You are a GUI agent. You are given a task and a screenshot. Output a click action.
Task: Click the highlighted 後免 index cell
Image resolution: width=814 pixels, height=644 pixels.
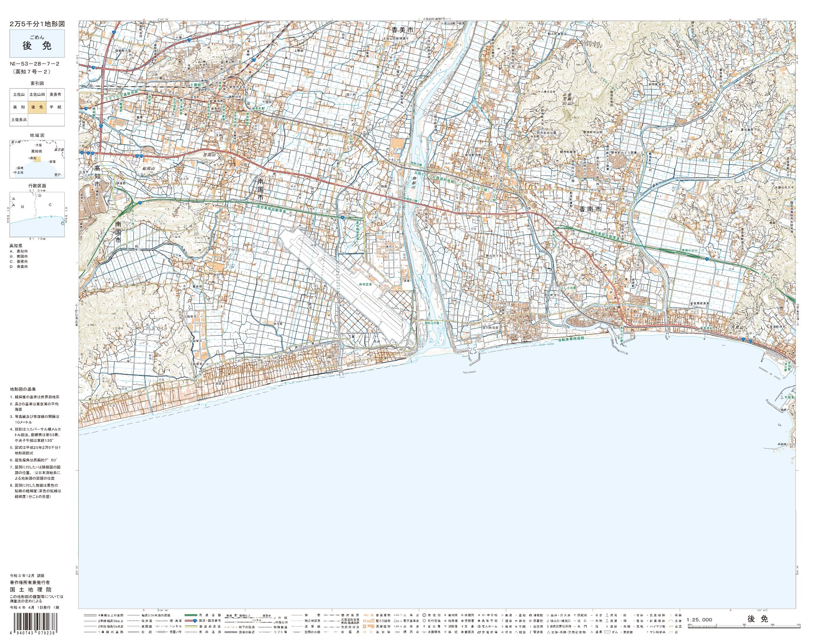point(37,107)
